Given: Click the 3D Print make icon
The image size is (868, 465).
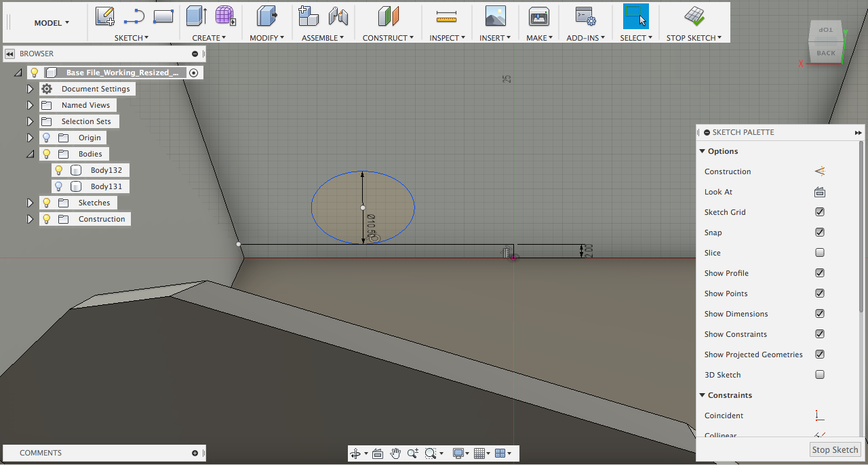Looking at the screenshot, I should (539, 16).
